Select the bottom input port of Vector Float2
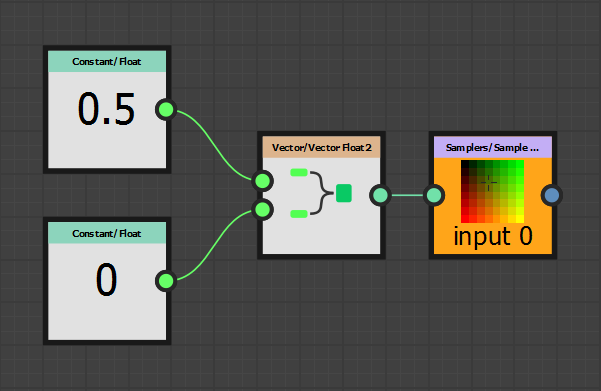Screen dimensions: 601x391 point(263,210)
